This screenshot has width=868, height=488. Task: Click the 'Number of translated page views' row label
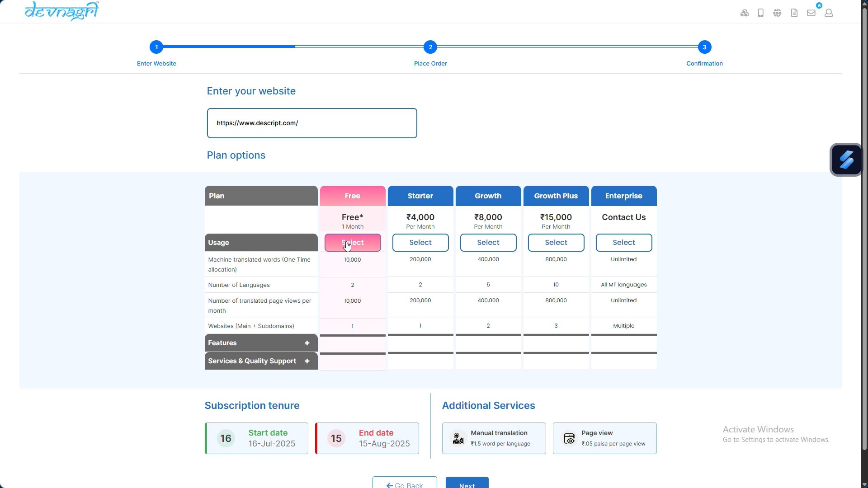pos(260,306)
